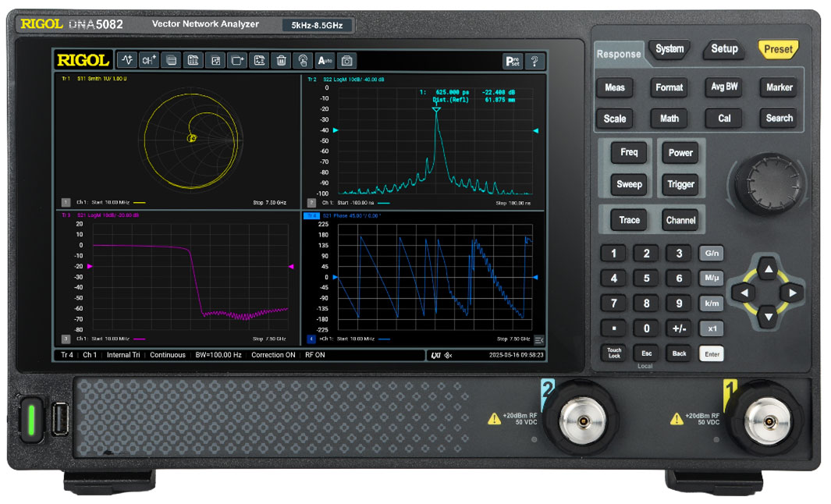831x504 pixels.
Task: Hit the Power key
Action: pyautogui.click(x=680, y=153)
